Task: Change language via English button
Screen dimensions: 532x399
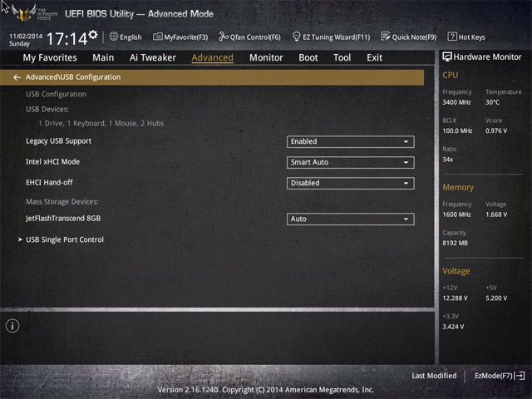Action: (x=126, y=37)
